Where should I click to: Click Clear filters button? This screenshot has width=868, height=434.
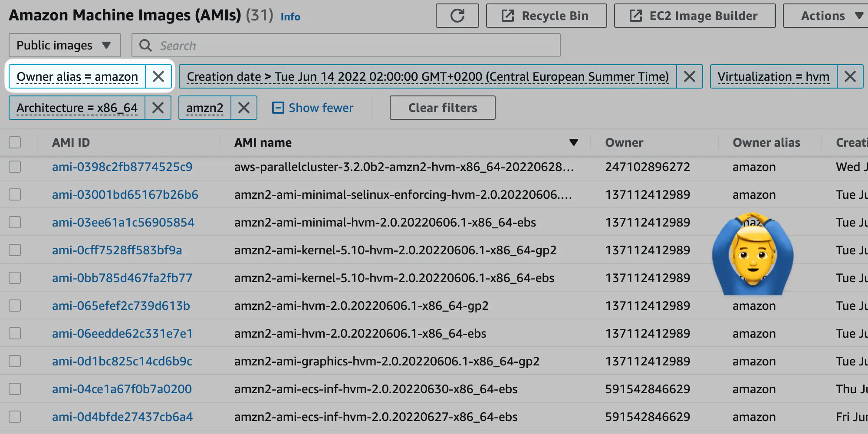click(442, 108)
